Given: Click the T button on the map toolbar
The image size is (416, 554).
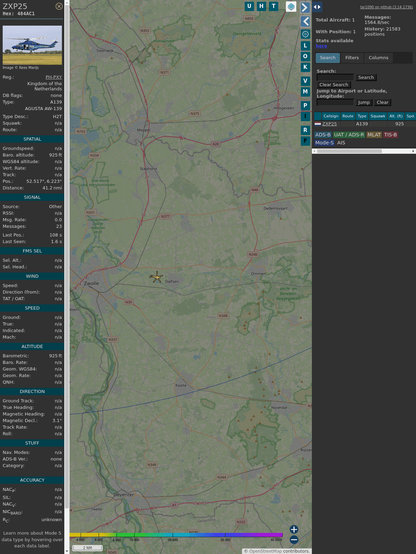Looking at the screenshot, I should 273,6.
